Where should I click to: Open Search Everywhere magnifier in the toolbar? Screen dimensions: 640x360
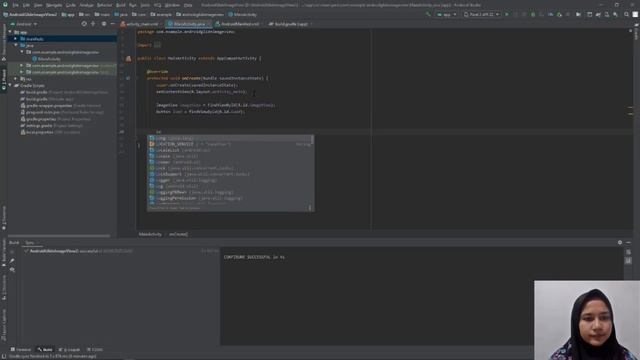pos(627,14)
